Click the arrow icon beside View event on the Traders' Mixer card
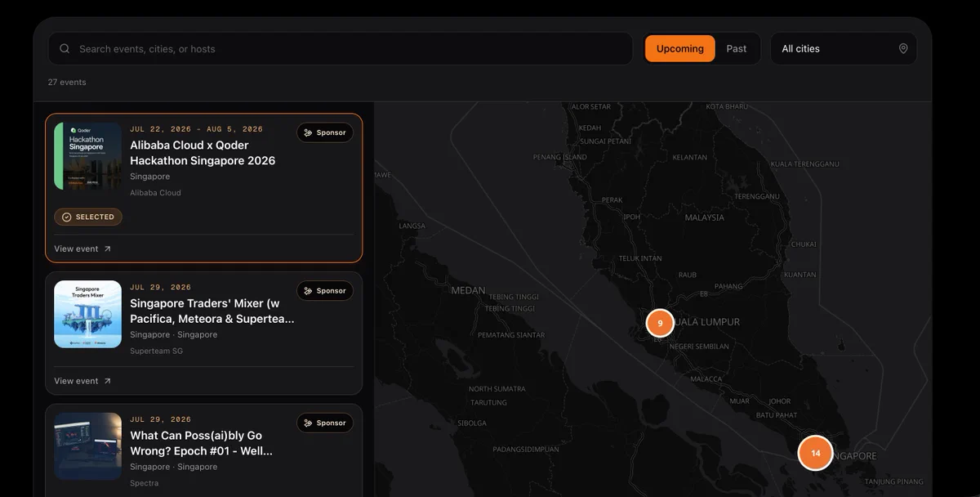The width and height of the screenshot is (980, 497). point(107,381)
